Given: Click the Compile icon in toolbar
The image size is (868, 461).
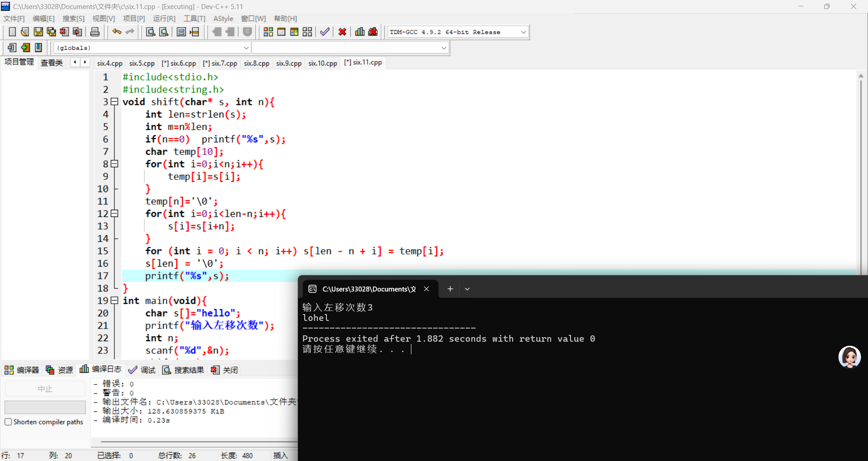Looking at the screenshot, I should (x=268, y=32).
